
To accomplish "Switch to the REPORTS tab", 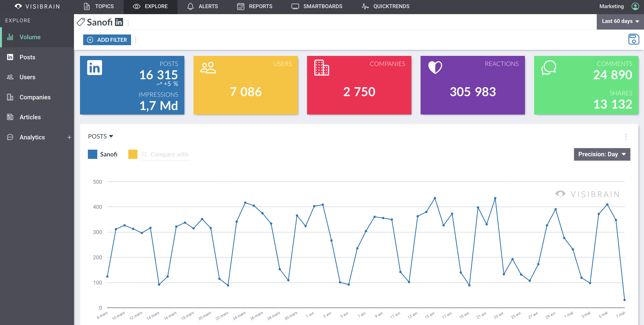I will pos(254,6).
